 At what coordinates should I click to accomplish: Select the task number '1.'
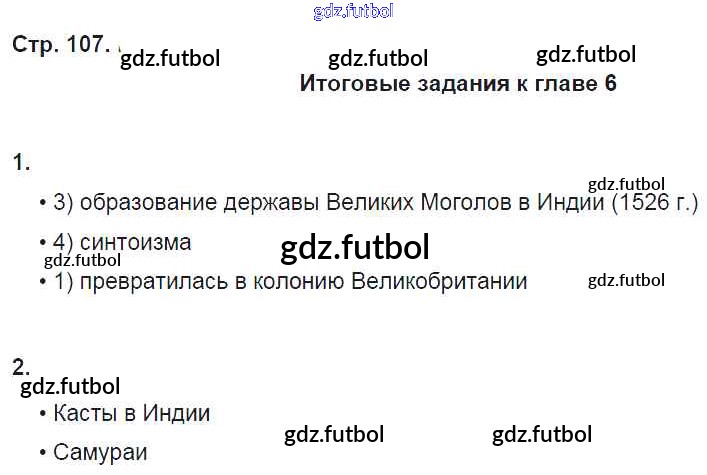(22, 163)
